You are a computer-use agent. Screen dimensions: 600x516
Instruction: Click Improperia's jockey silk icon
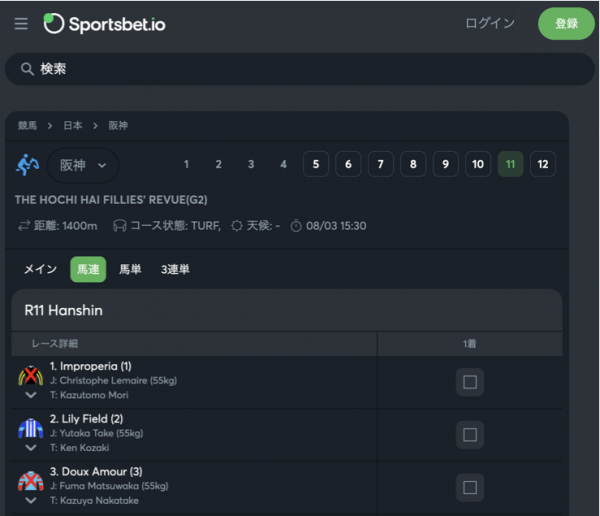pyautogui.click(x=31, y=376)
